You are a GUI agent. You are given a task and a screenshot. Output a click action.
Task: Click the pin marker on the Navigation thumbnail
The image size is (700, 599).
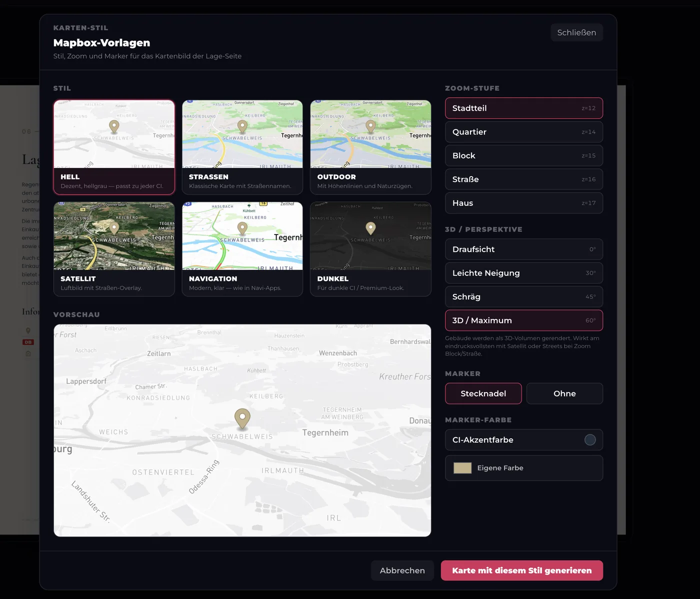point(242,229)
